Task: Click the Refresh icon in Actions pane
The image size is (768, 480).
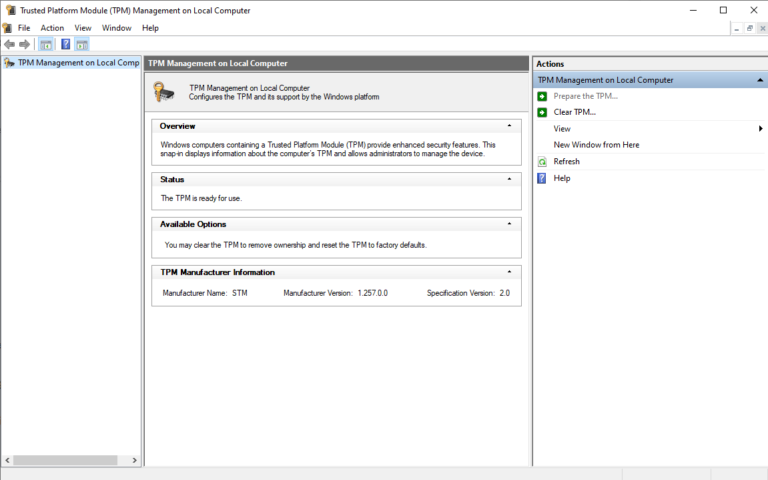Action: [x=542, y=162]
